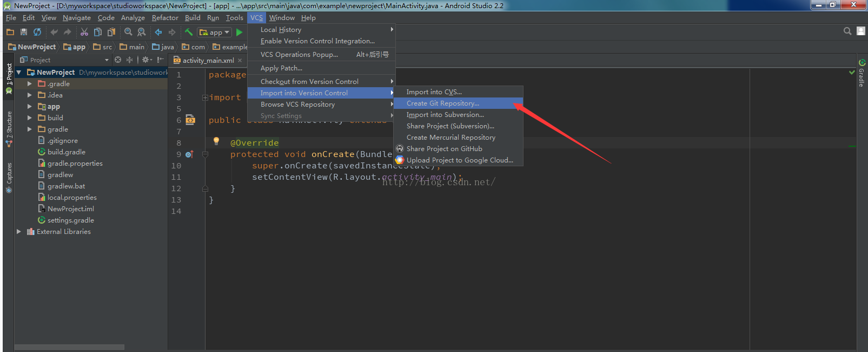The width and height of the screenshot is (868, 352).
Task: Choose Create Mercurial Repository entry
Action: point(458,138)
